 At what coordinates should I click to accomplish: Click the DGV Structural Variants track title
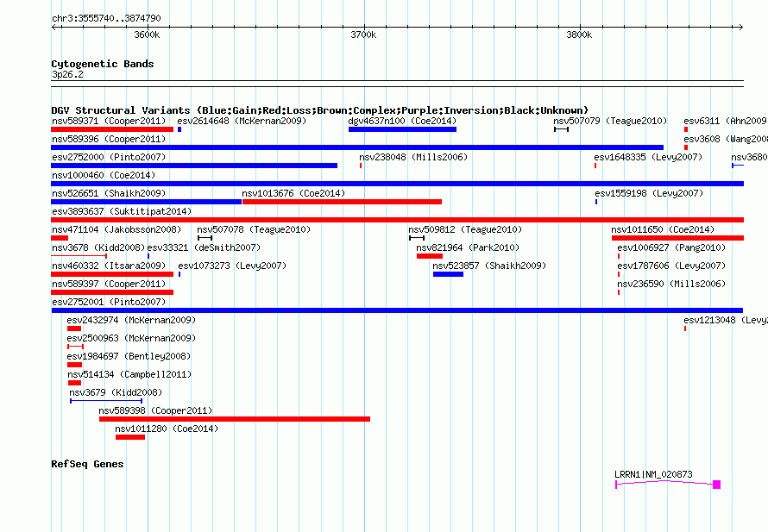click(x=320, y=110)
